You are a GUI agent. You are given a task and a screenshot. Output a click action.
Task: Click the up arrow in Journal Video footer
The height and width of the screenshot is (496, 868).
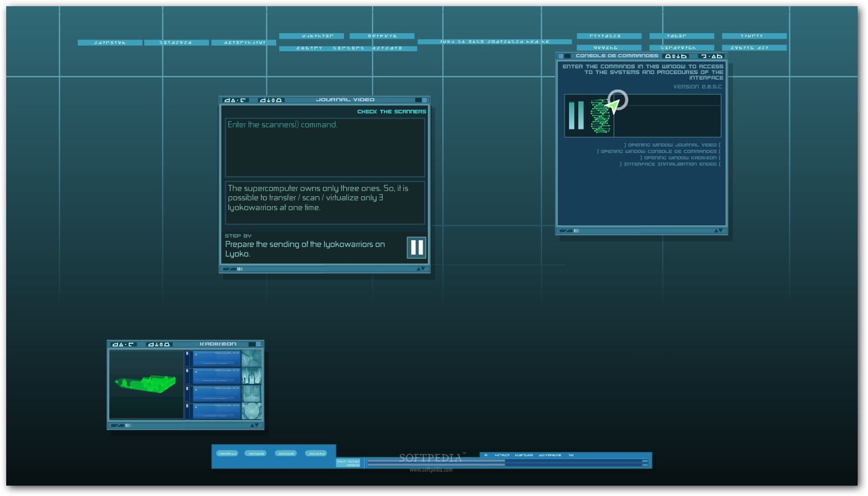(x=419, y=269)
